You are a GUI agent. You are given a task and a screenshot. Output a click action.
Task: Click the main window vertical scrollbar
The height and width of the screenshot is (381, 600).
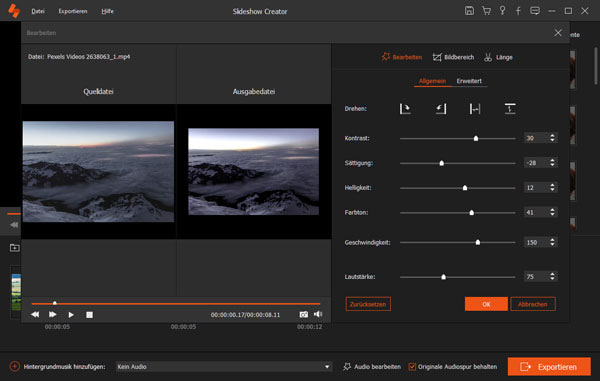coord(596,66)
